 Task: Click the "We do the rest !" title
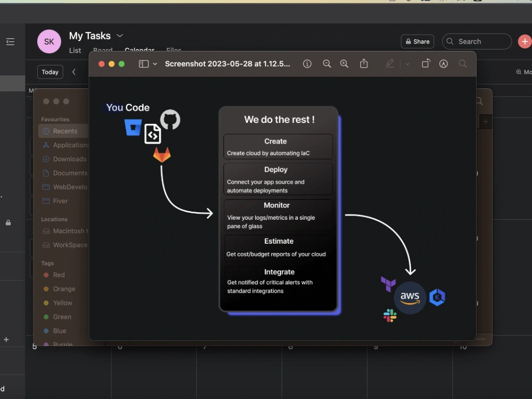279,119
